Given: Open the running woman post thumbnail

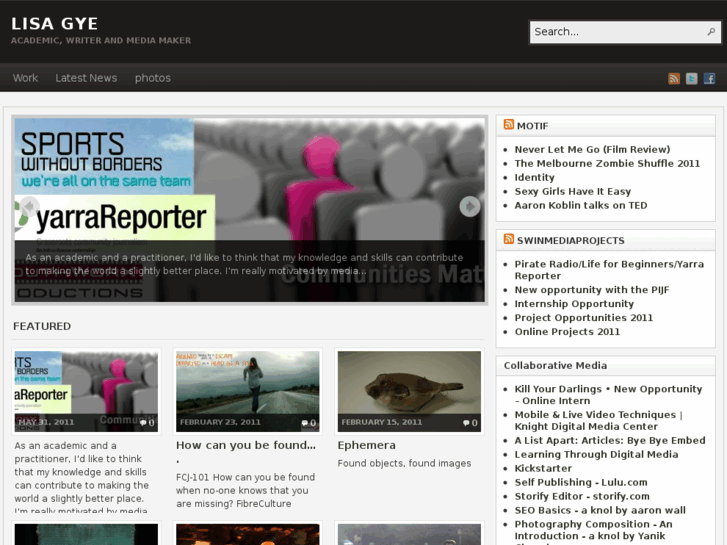Looking at the screenshot, I should click(248, 391).
